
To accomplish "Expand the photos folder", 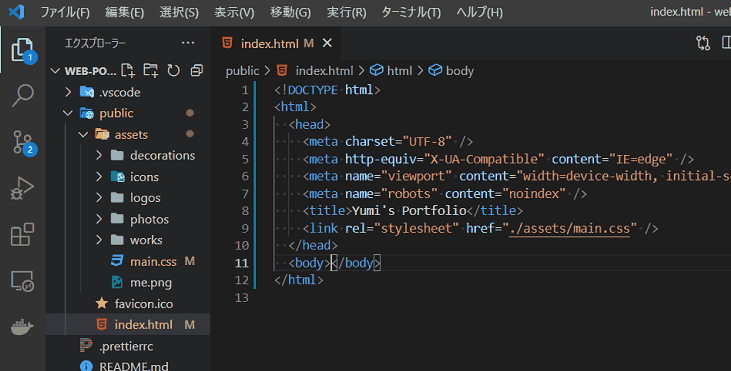I will (x=99, y=219).
